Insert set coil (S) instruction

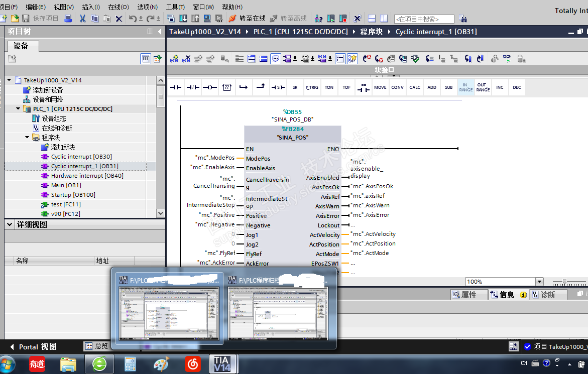(278, 87)
